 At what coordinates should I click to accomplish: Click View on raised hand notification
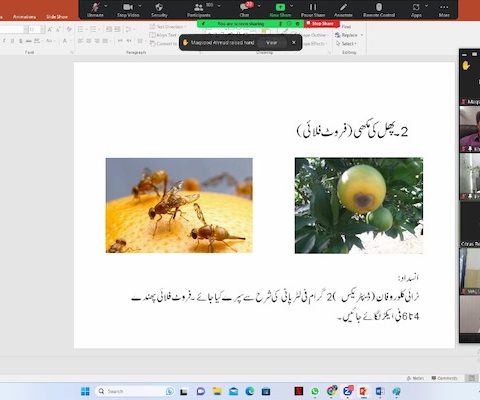pos(272,43)
